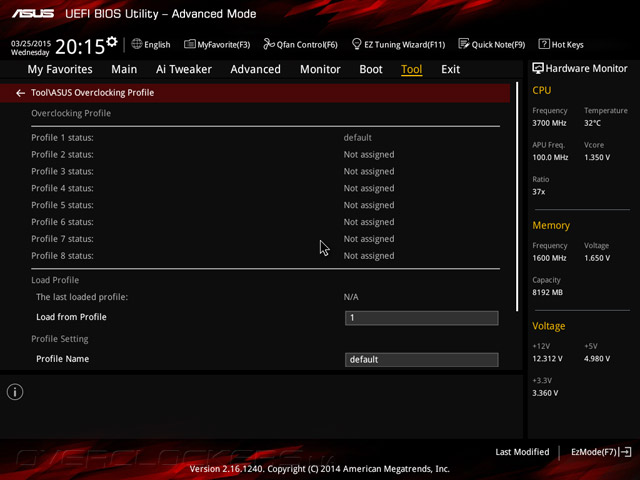Click the Overclocking Profile heading

pyautogui.click(x=71, y=113)
